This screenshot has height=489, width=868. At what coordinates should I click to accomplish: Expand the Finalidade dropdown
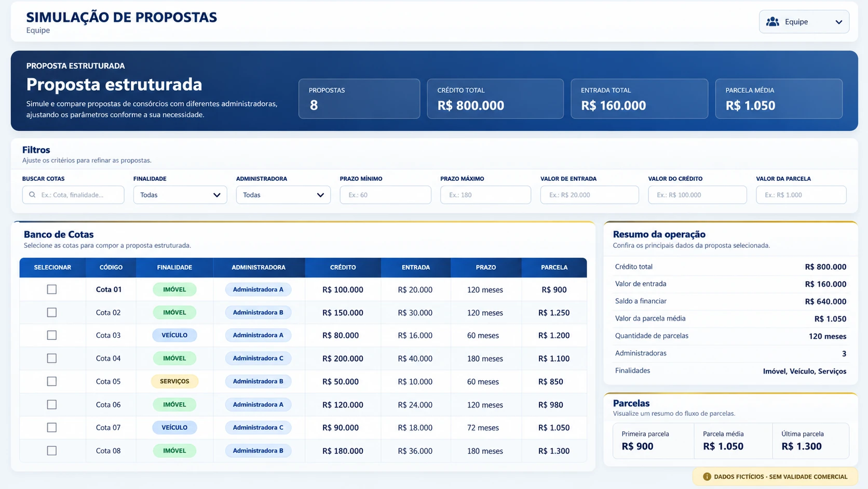(x=180, y=195)
